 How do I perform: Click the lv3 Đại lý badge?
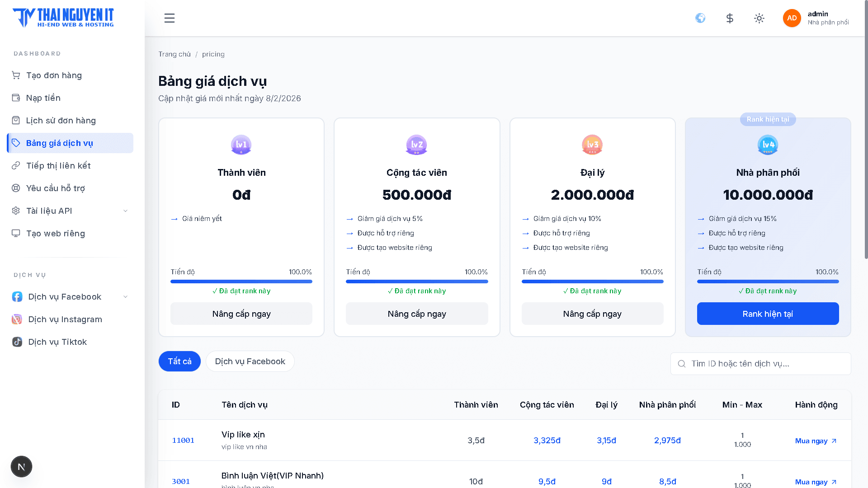click(592, 145)
